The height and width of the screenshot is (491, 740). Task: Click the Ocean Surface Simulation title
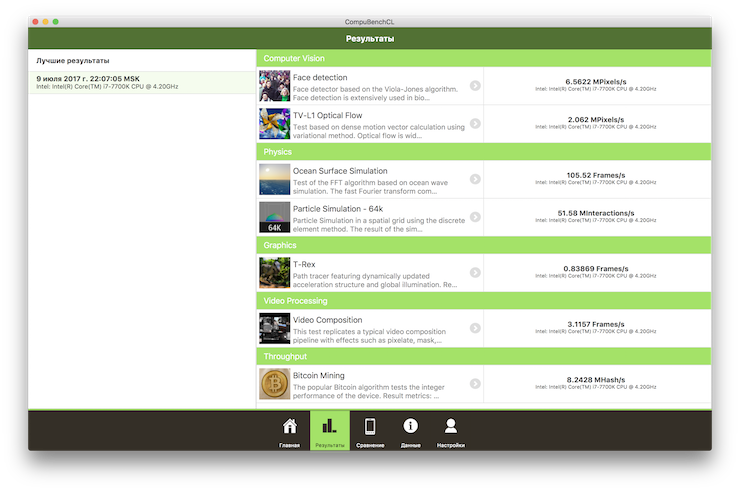[x=340, y=171]
